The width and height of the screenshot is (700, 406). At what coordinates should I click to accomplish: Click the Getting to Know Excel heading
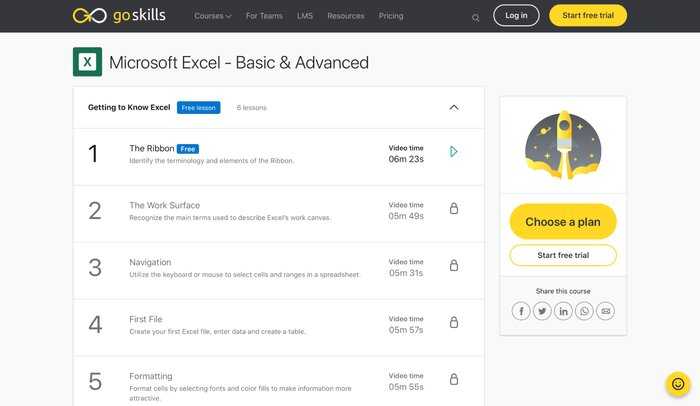[x=129, y=107]
